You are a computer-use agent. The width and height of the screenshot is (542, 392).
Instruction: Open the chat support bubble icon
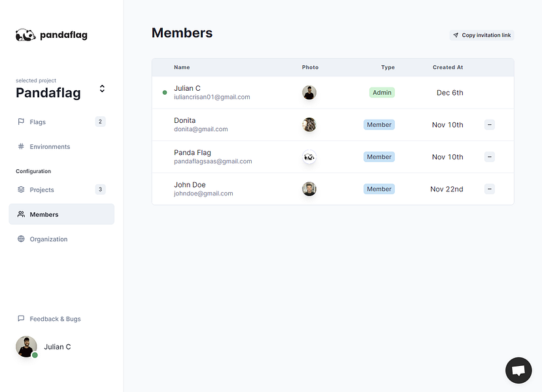518,370
